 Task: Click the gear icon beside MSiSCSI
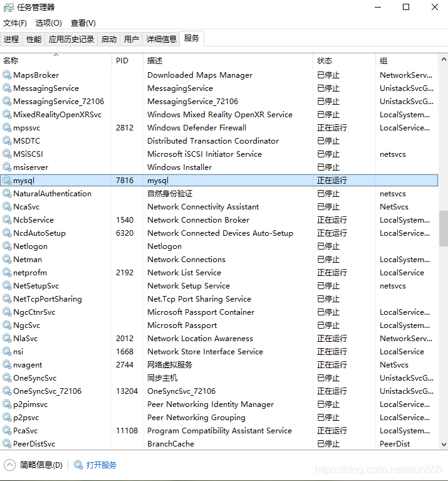click(7, 154)
